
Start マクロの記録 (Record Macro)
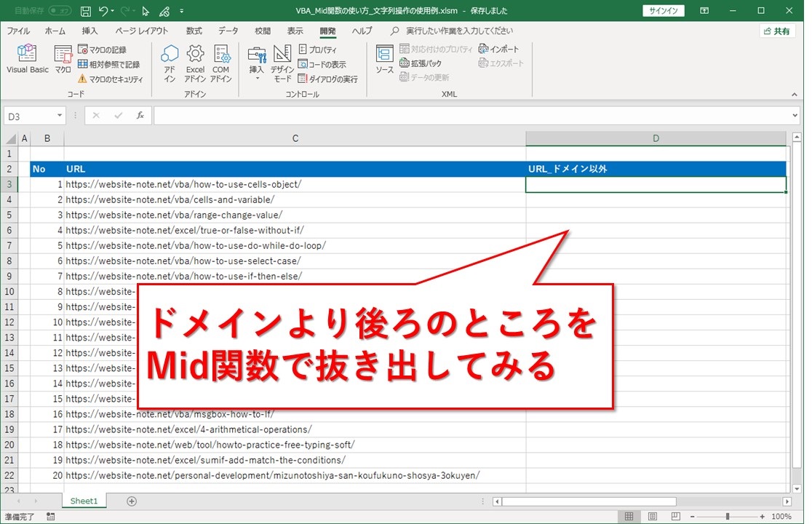(x=102, y=49)
